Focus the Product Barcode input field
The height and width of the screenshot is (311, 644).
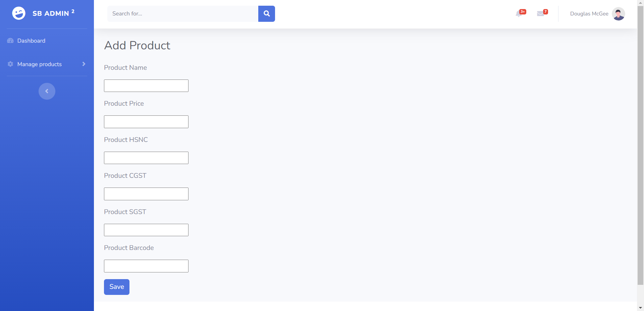point(146,266)
